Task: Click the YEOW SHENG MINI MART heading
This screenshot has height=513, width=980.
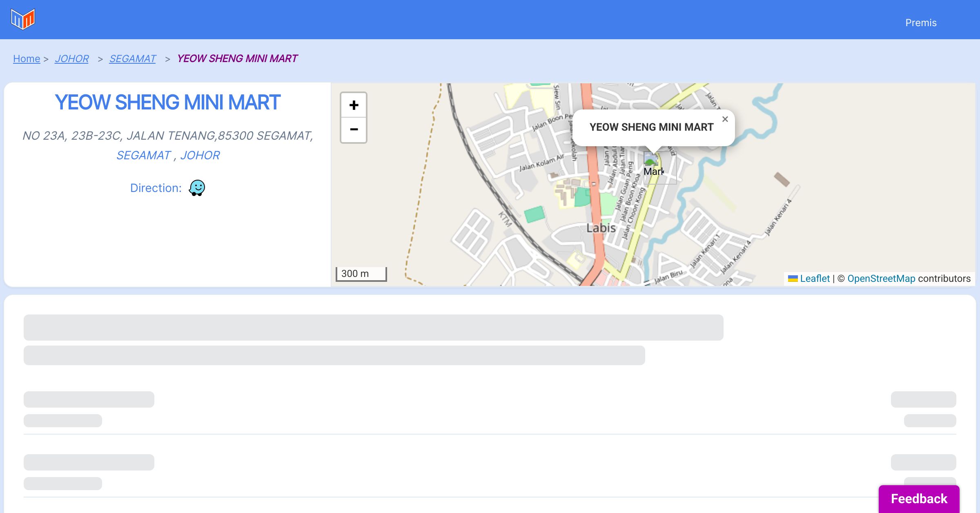Action: [167, 102]
